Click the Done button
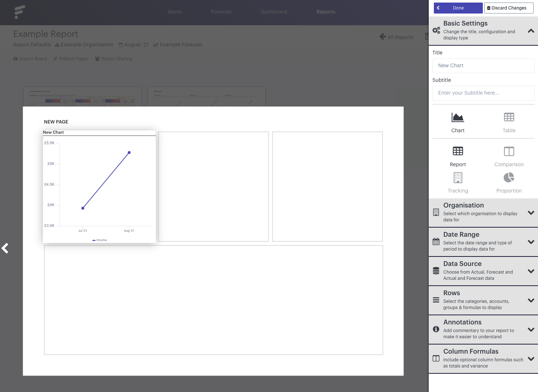 tap(458, 8)
